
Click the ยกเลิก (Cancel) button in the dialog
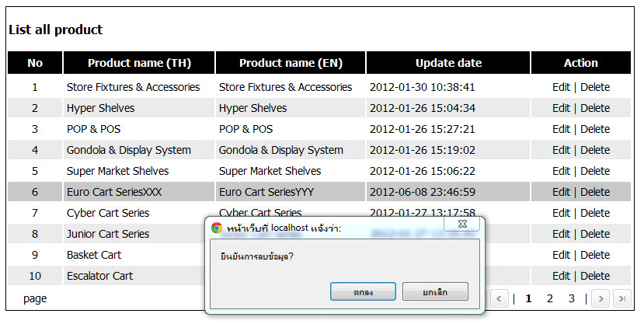[x=435, y=291]
